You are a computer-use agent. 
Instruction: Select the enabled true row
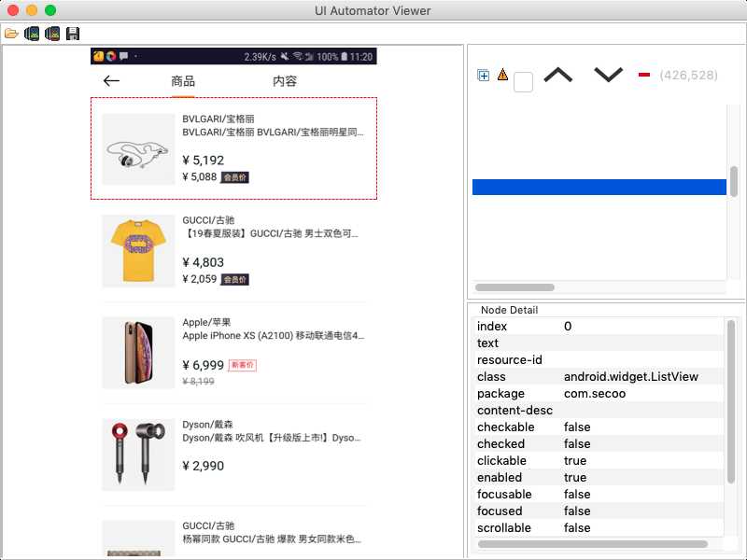tap(599, 478)
